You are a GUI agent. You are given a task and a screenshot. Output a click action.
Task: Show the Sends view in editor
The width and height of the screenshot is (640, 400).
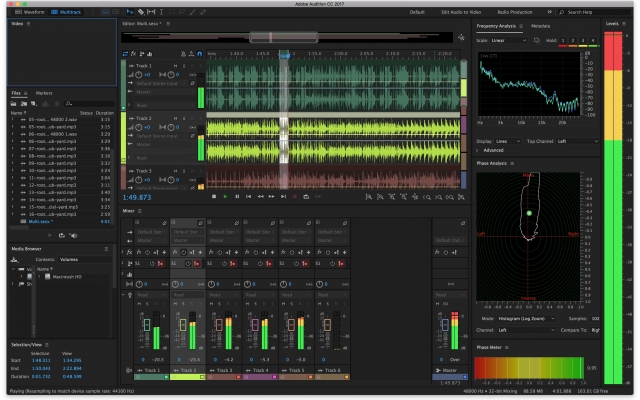coord(142,54)
